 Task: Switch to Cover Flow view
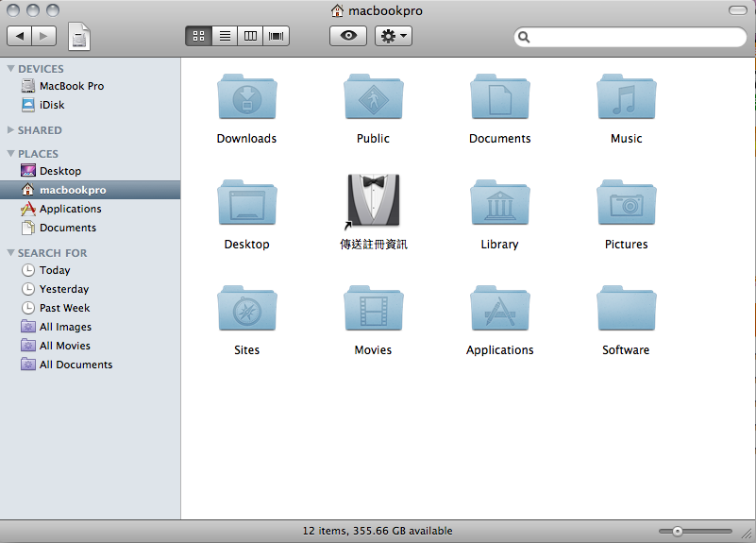(277, 36)
